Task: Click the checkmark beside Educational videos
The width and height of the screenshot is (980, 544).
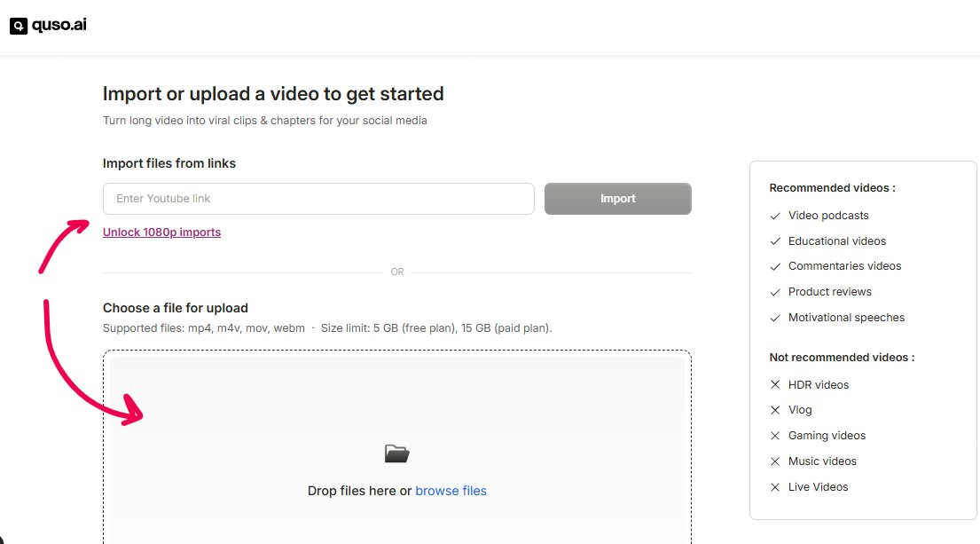Action: tap(774, 240)
